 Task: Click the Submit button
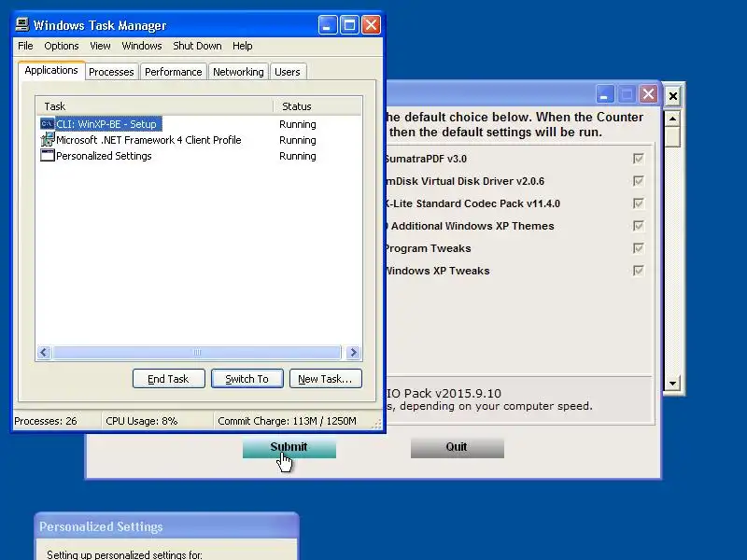point(289,447)
